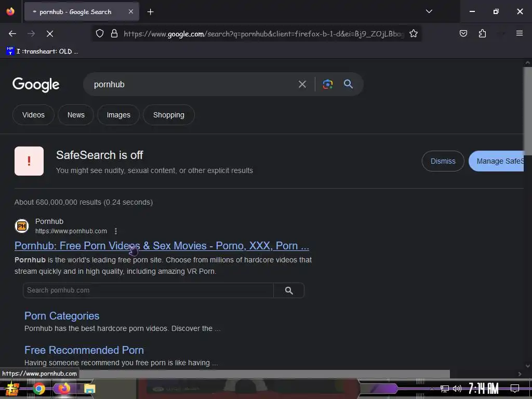Click the address bar URL

pyautogui.click(x=263, y=34)
